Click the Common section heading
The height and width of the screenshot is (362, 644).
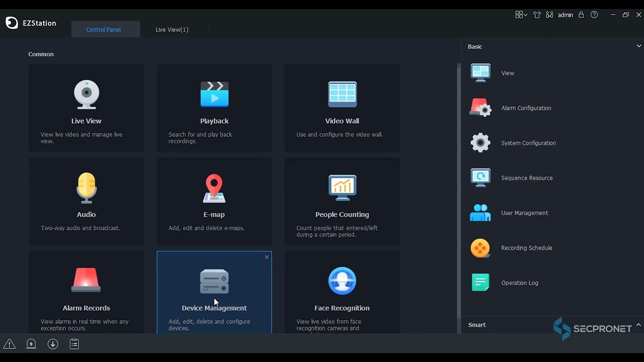pyautogui.click(x=41, y=54)
